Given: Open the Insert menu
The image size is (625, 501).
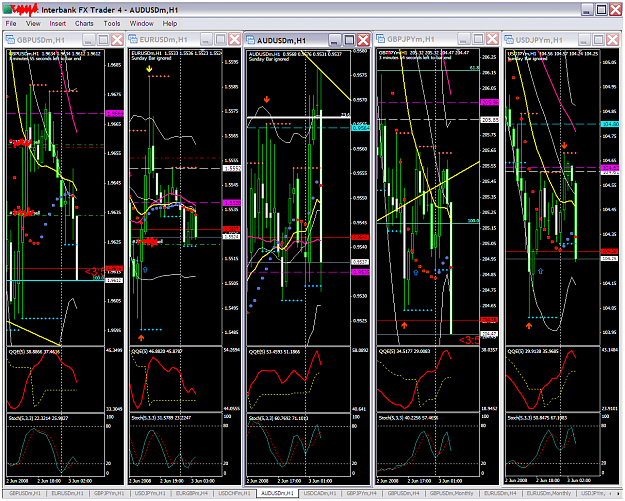Looking at the screenshot, I should point(58,24).
